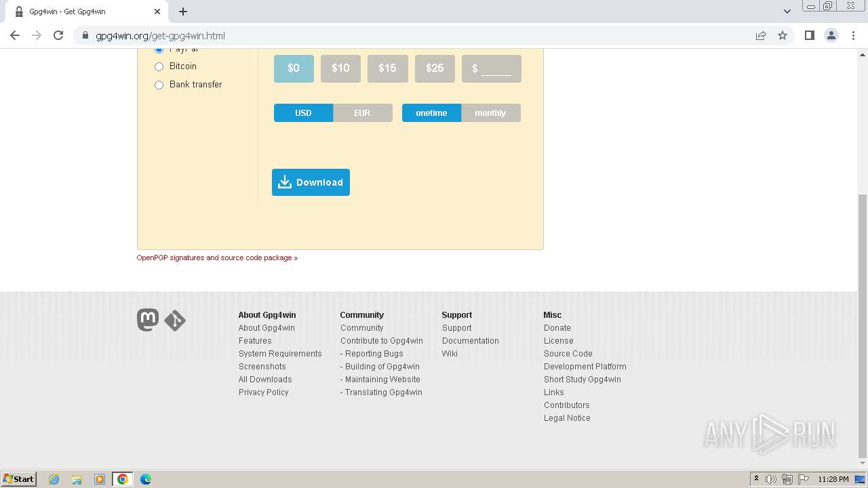Image resolution: width=868 pixels, height=488 pixels.
Task: Open the media player taskbar icon
Action: click(100, 479)
